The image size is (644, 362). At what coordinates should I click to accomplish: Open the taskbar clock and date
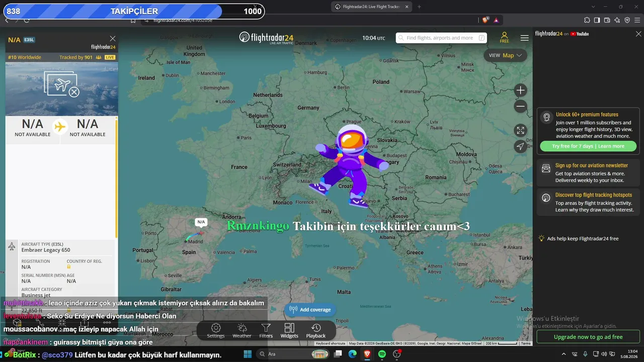(629, 354)
